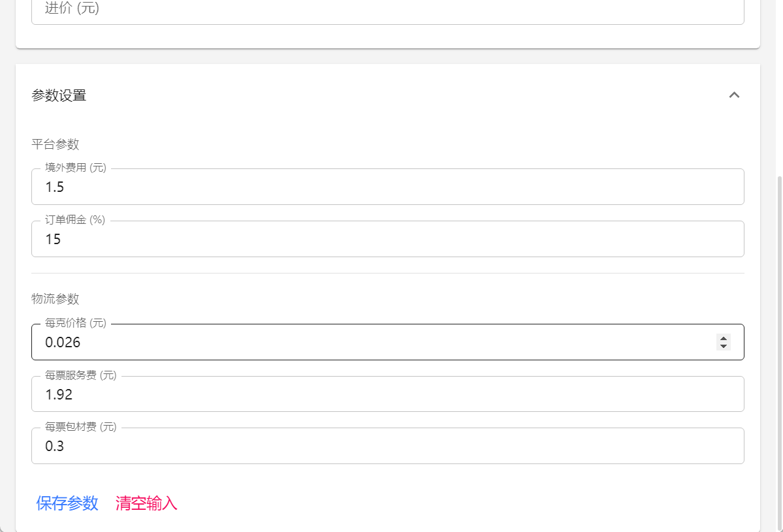Click the 订单佣金 (%) floating label
The image size is (783, 532).
[x=75, y=220]
